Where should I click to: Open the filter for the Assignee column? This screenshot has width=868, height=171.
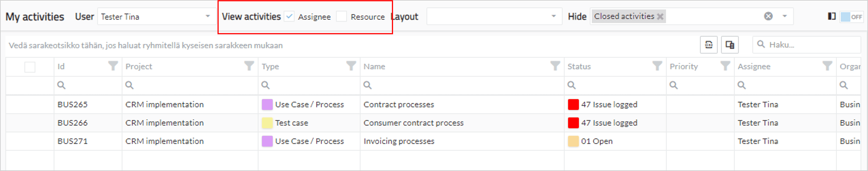pos(827,66)
